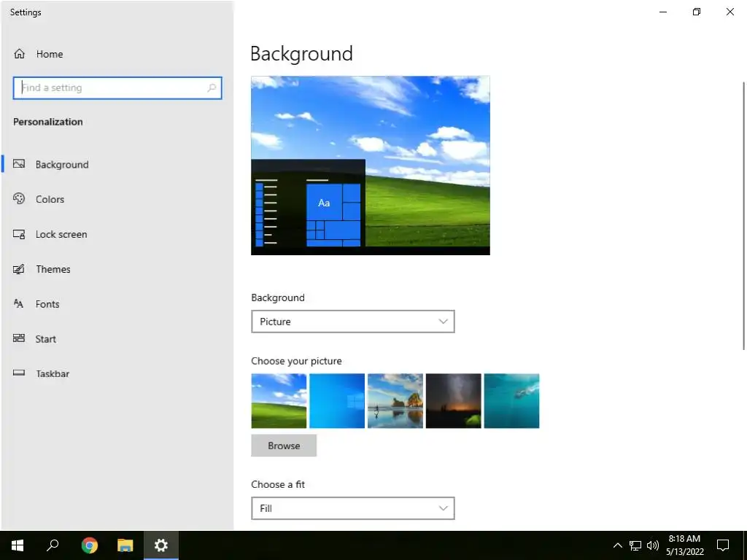Viewport: 747px width, 560px height.
Task: Show hidden system tray icons
Action: [x=617, y=545]
